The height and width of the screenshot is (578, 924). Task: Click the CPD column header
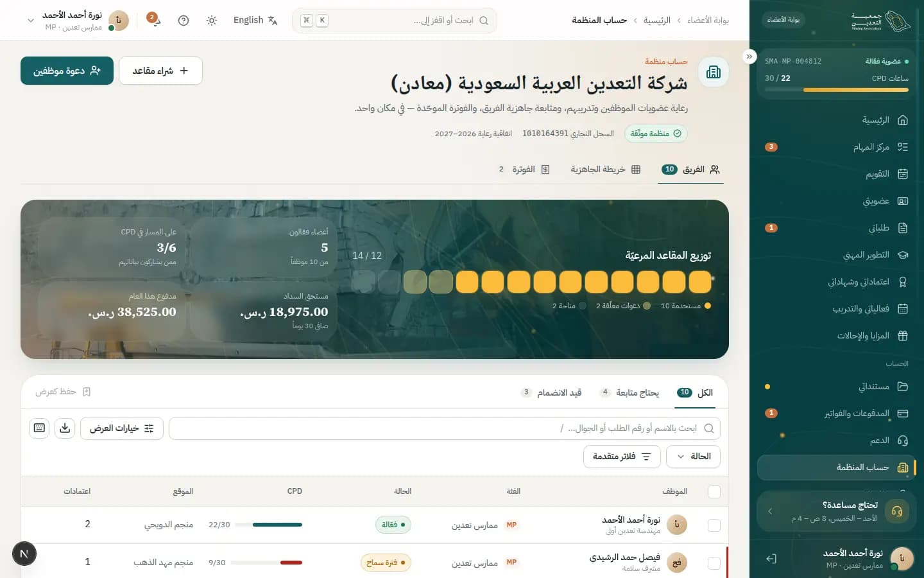pos(295,491)
